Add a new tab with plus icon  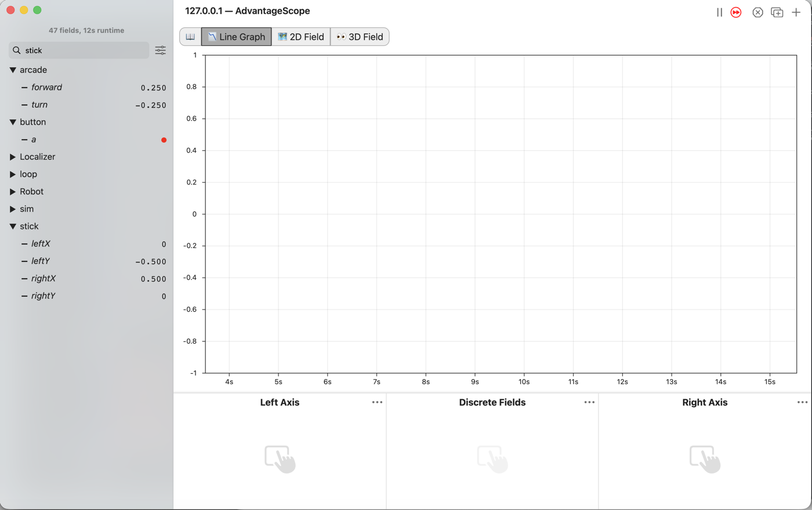[796, 12]
